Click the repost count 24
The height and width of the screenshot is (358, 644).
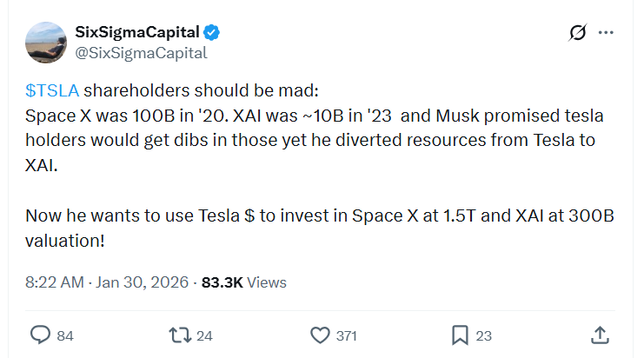tap(203, 335)
